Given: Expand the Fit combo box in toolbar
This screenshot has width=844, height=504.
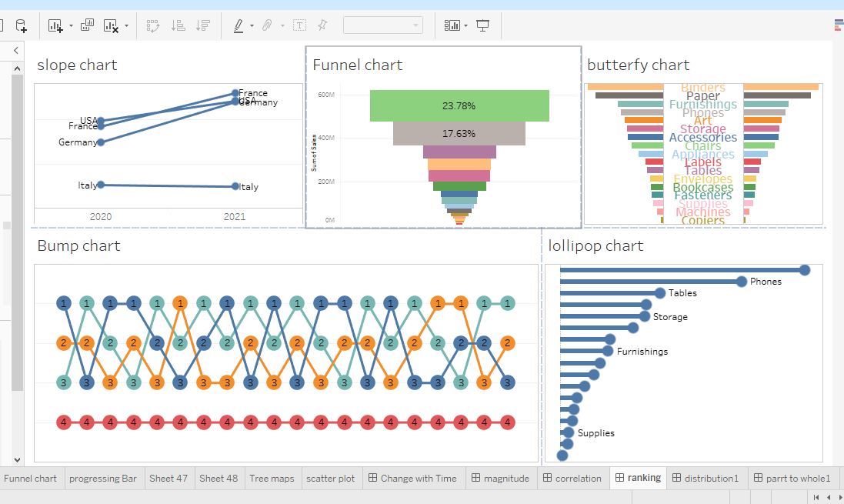Looking at the screenshot, I should 382,25.
